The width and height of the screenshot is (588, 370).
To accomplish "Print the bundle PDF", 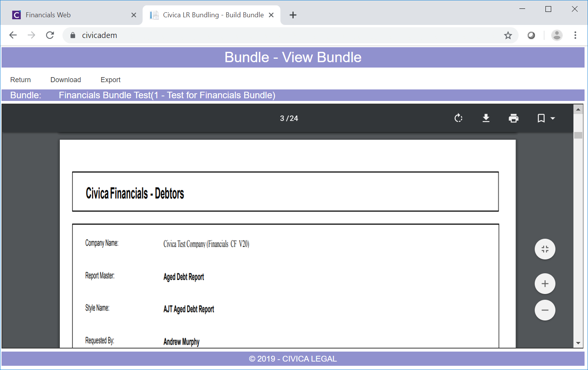I will (x=514, y=118).
